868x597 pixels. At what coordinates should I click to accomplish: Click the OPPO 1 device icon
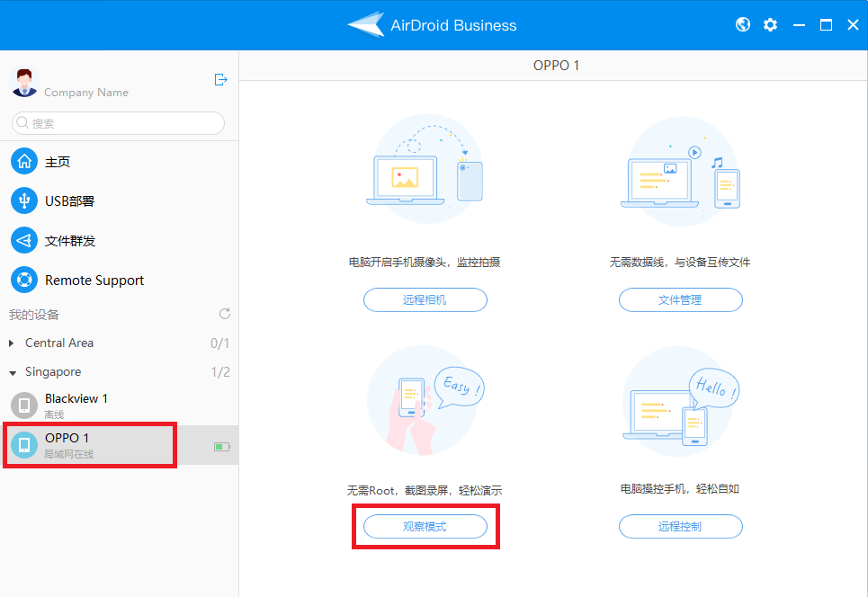coord(24,445)
